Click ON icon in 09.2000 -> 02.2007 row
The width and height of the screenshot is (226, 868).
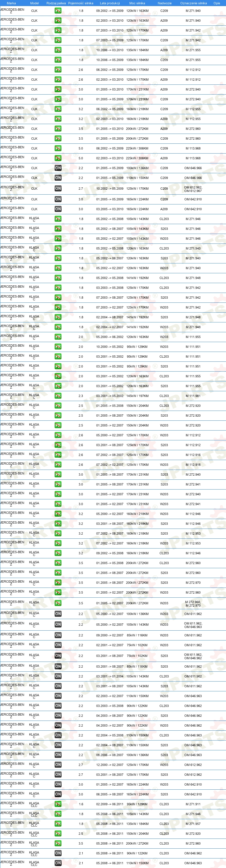pos(58,635)
